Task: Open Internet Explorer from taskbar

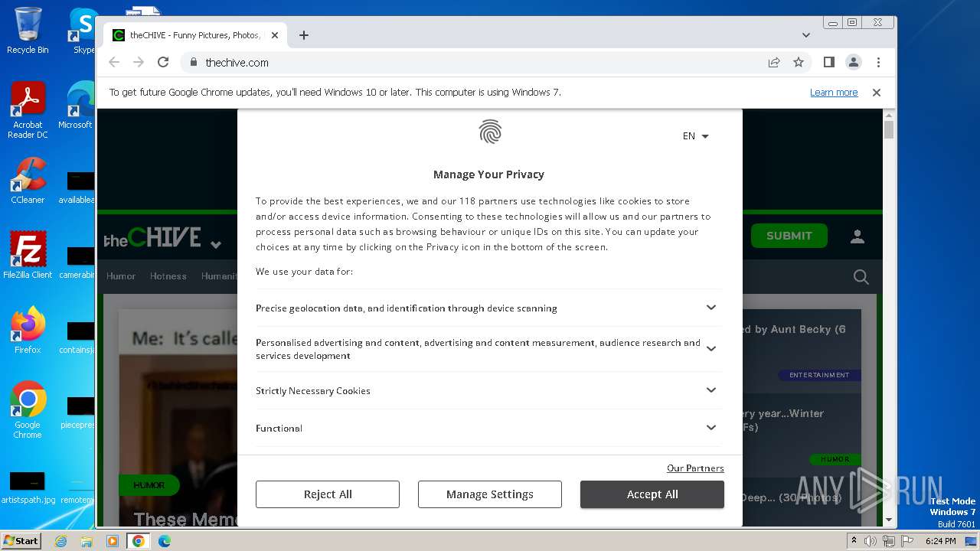Action: (61, 541)
